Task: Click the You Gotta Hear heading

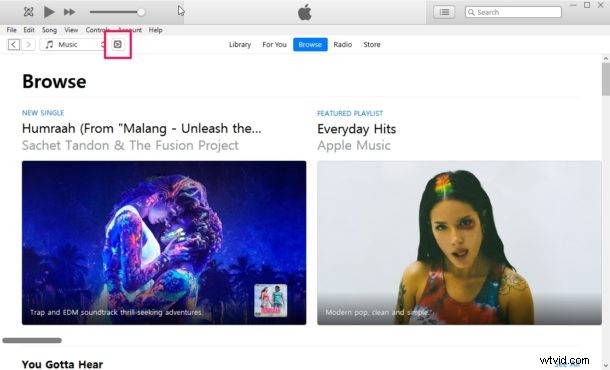Action: pos(62,365)
